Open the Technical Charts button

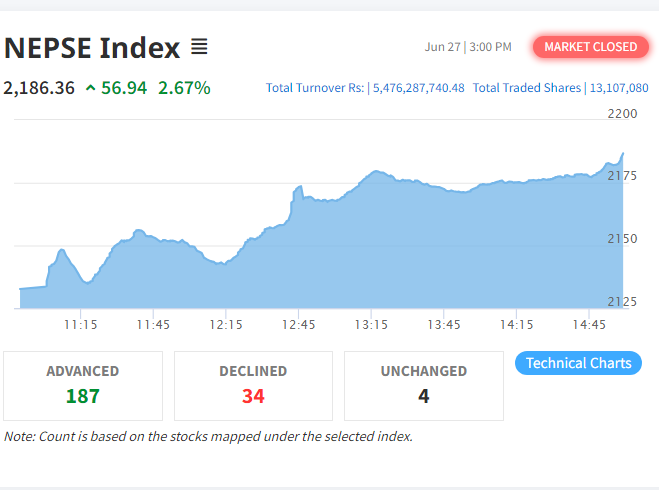pyautogui.click(x=578, y=363)
